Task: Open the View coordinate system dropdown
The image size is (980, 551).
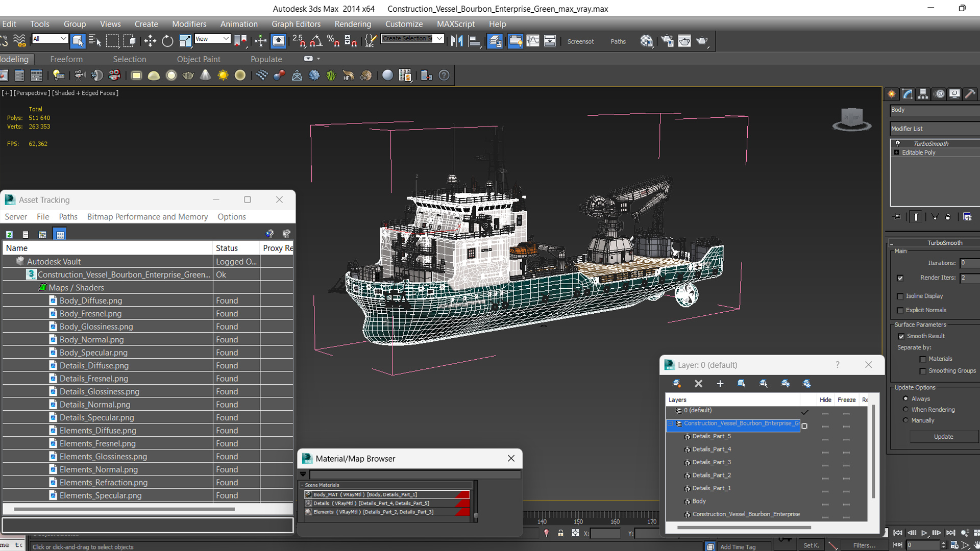Action: point(212,39)
